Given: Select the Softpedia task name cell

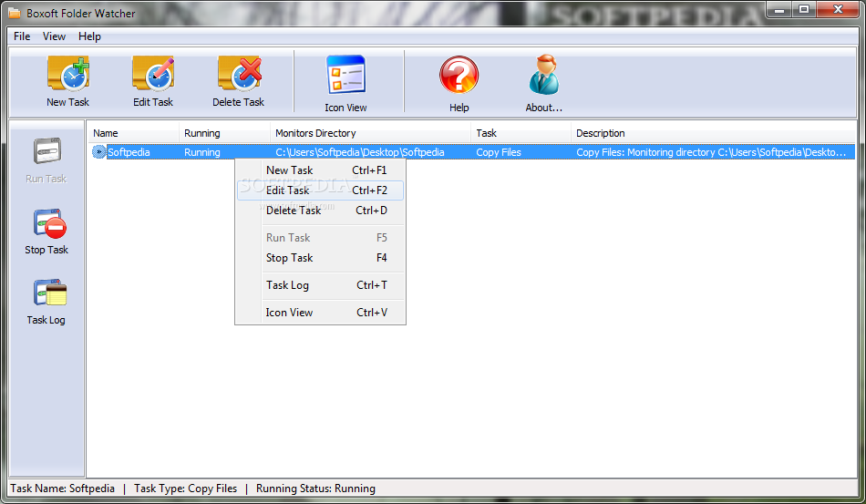Looking at the screenshot, I should click(129, 152).
